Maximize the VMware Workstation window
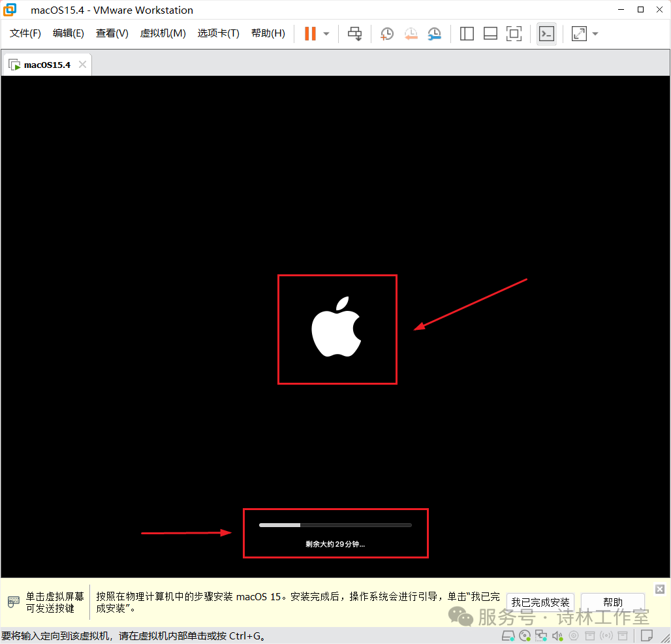671x644 pixels. (x=640, y=9)
